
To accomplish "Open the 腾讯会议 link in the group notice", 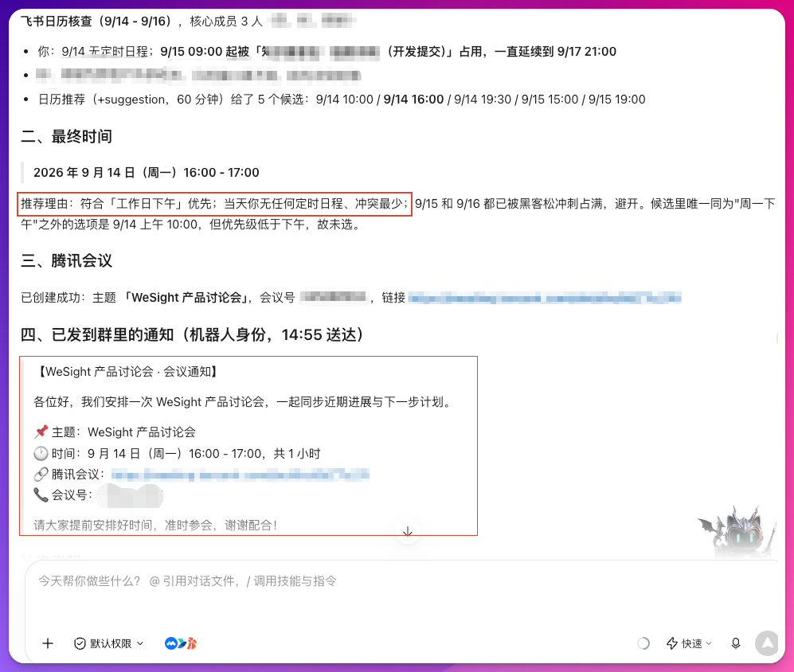I will coord(240,475).
